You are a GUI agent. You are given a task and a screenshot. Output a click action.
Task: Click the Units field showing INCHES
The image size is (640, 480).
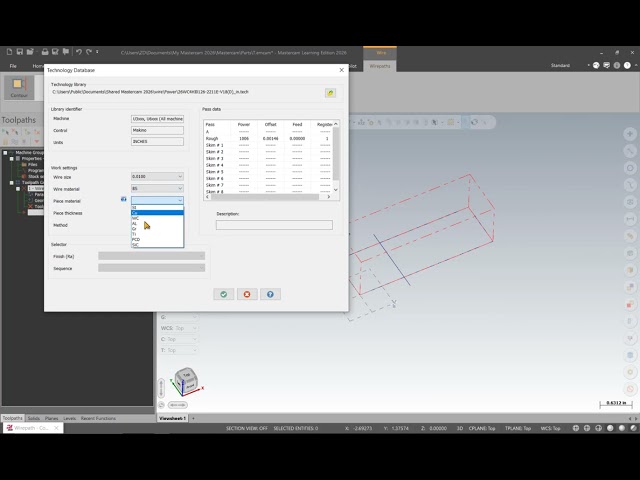click(x=157, y=142)
